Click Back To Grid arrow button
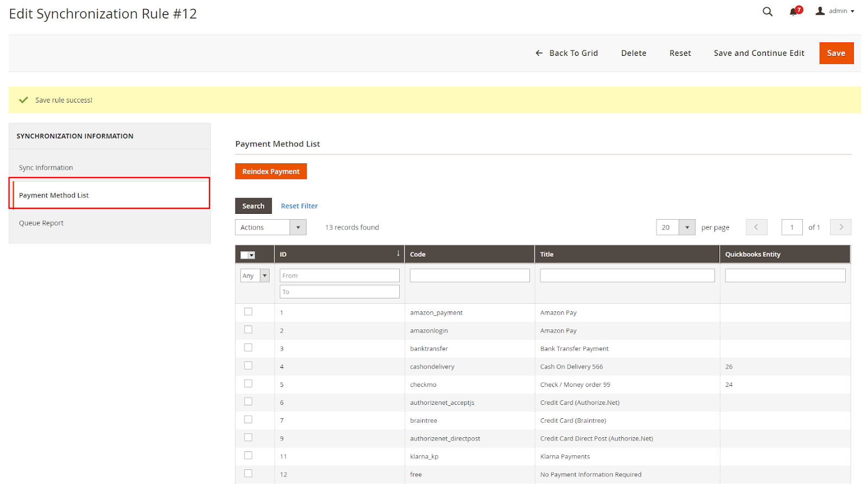This screenshot has height=484, width=868. coord(566,53)
